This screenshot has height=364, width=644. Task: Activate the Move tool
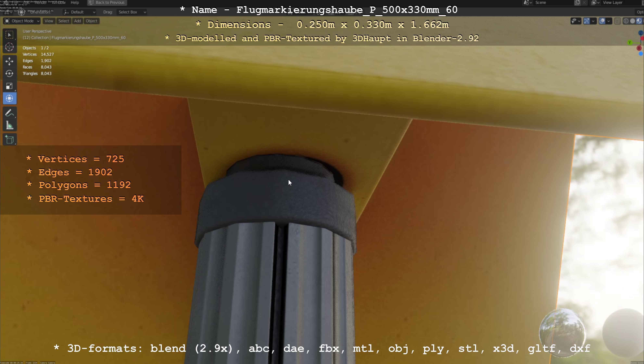tap(9, 61)
